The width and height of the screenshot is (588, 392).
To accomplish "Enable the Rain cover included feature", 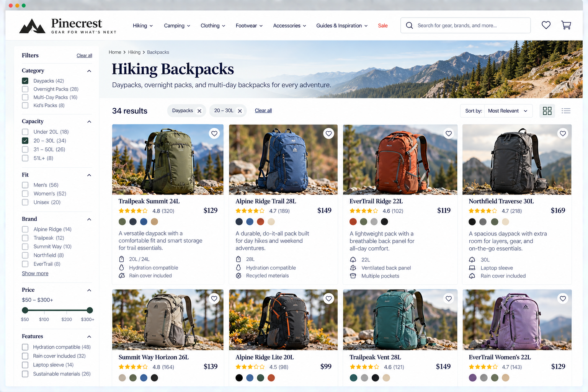I will [x=25, y=356].
